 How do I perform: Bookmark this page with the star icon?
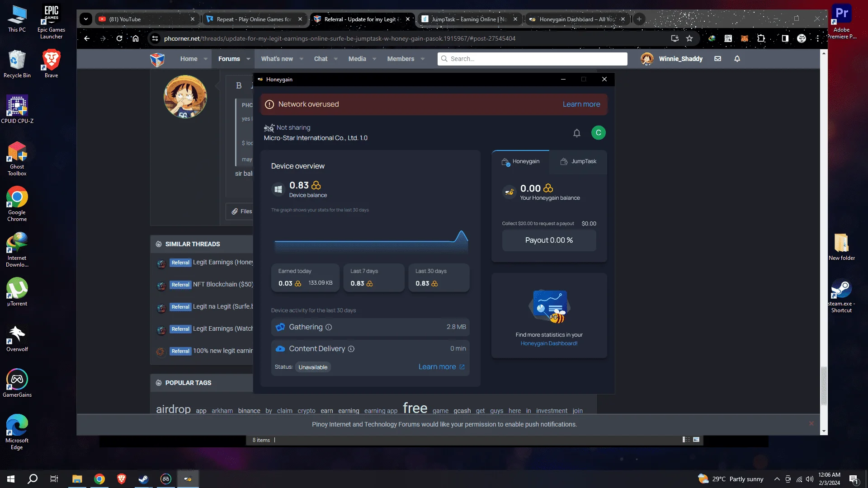click(689, 38)
